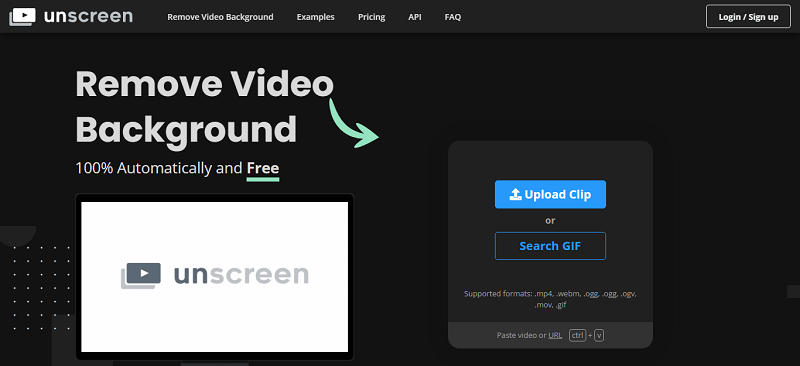Follow the URL link in paste area
Viewport: 800px width, 366px height.
555,335
